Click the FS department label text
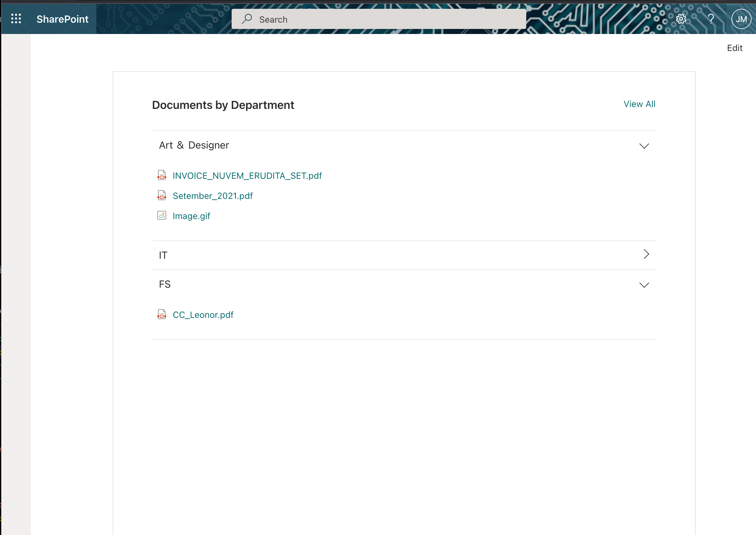756x535 pixels. coord(165,284)
